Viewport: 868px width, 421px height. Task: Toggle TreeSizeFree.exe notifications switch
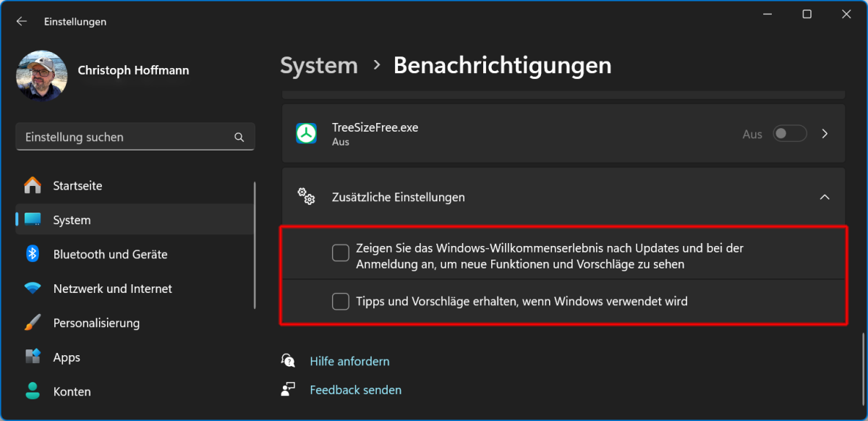point(789,134)
